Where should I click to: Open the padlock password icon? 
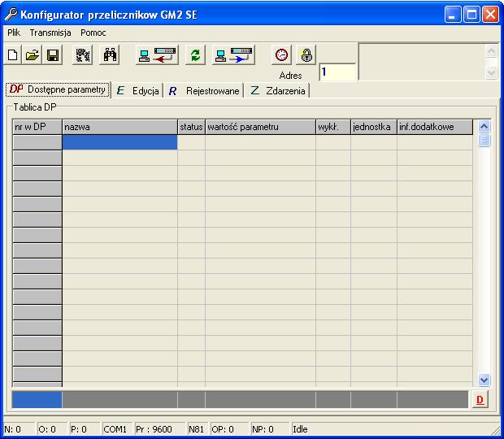[x=306, y=55]
